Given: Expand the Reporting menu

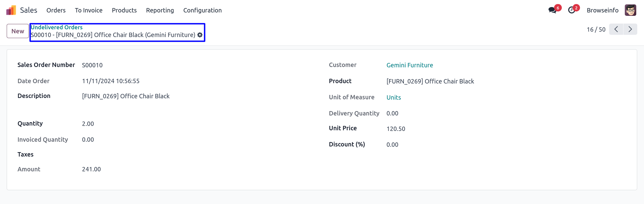Looking at the screenshot, I should tap(160, 10).
